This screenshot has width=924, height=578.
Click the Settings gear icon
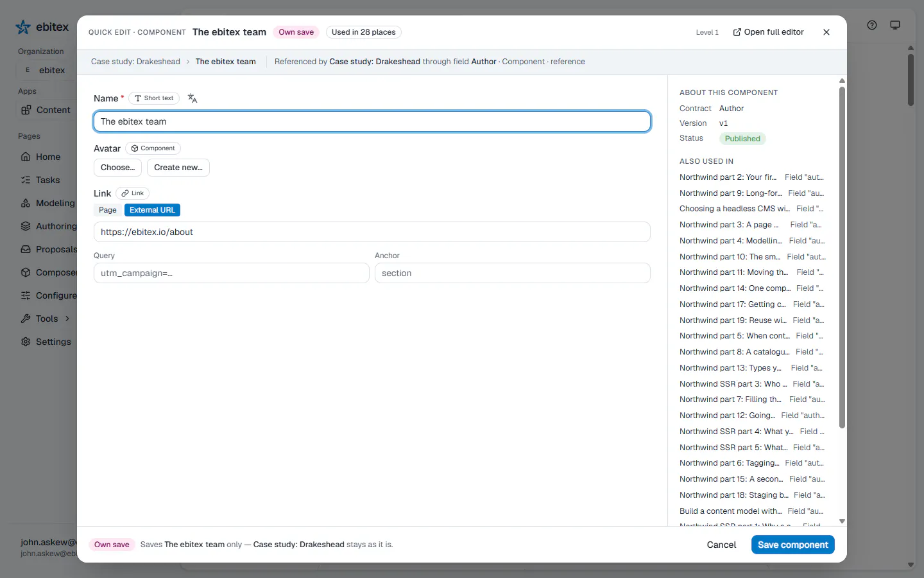(x=26, y=342)
